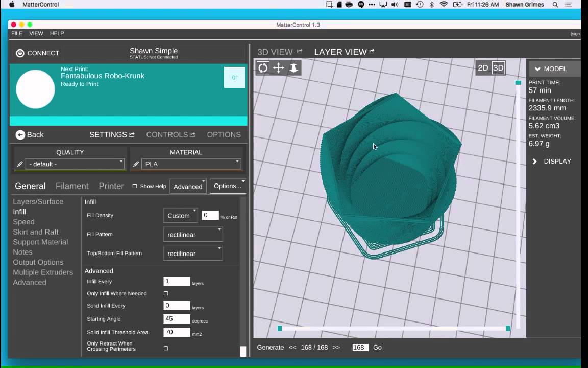
Task: Click the vertical layer slider top handle
Action: [x=518, y=83]
